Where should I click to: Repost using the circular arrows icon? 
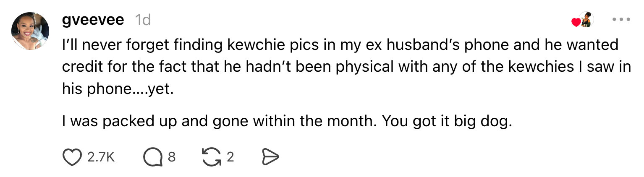211,157
